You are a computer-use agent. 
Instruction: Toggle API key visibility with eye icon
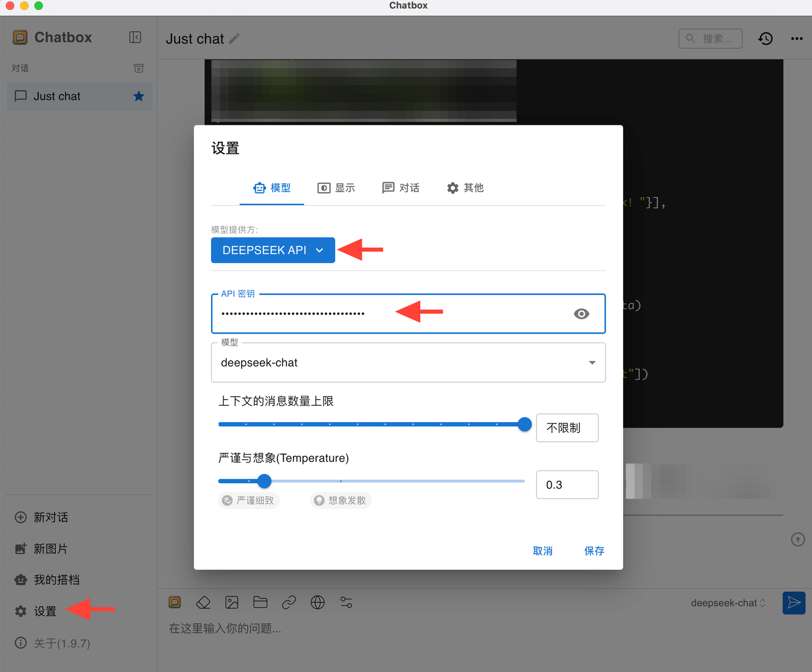click(x=581, y=314)
